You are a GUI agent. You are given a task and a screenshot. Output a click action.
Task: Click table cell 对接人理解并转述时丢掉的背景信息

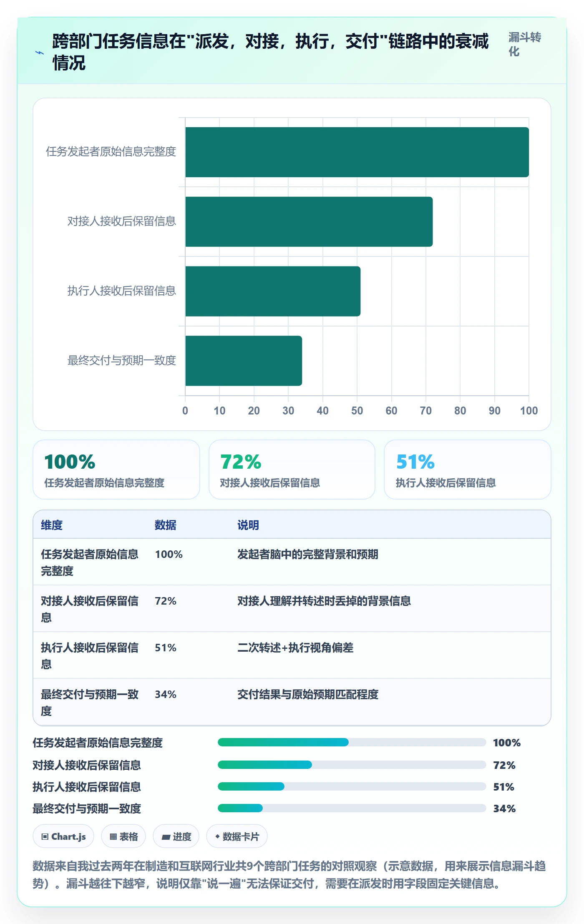click(324, 601)
